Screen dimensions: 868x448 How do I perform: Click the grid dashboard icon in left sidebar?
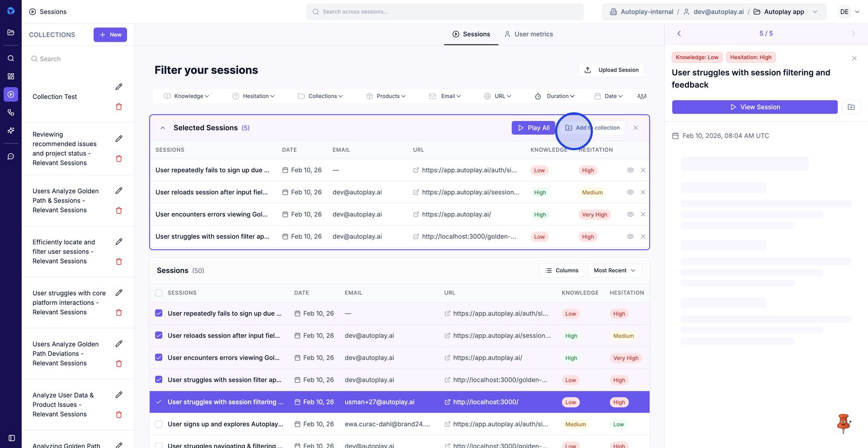tap(11, 76)
